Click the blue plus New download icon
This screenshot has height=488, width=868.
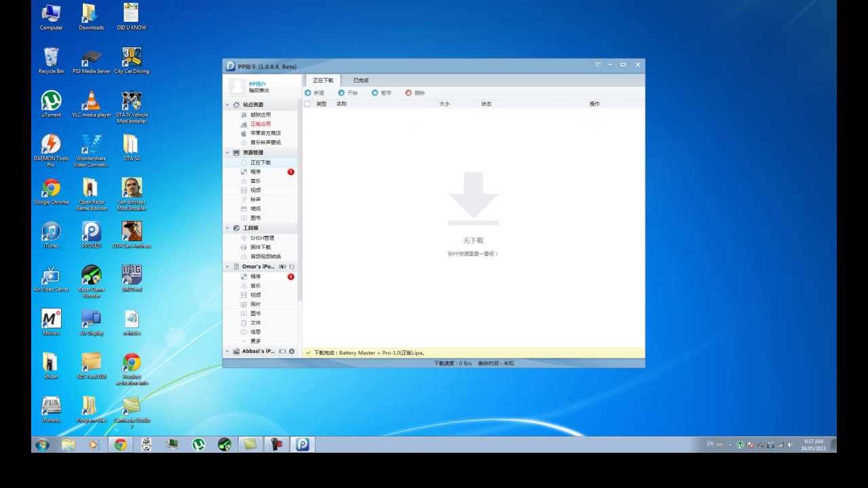tap(308, 93)
